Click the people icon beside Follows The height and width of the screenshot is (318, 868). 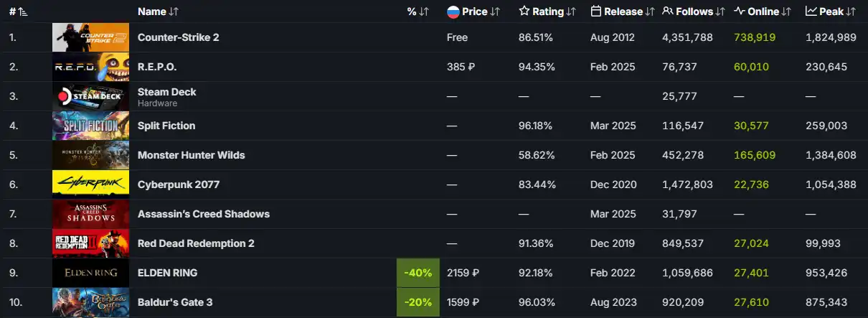click(667, 11)
